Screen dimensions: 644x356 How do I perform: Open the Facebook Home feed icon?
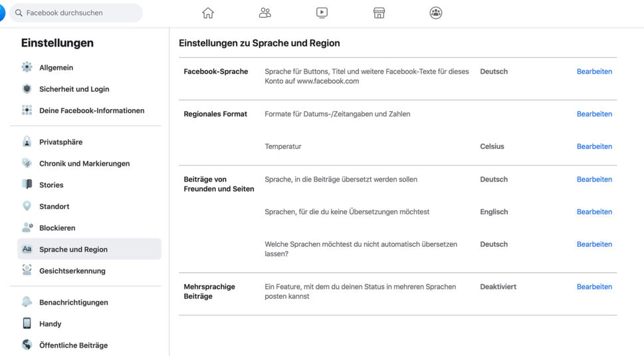208,13
